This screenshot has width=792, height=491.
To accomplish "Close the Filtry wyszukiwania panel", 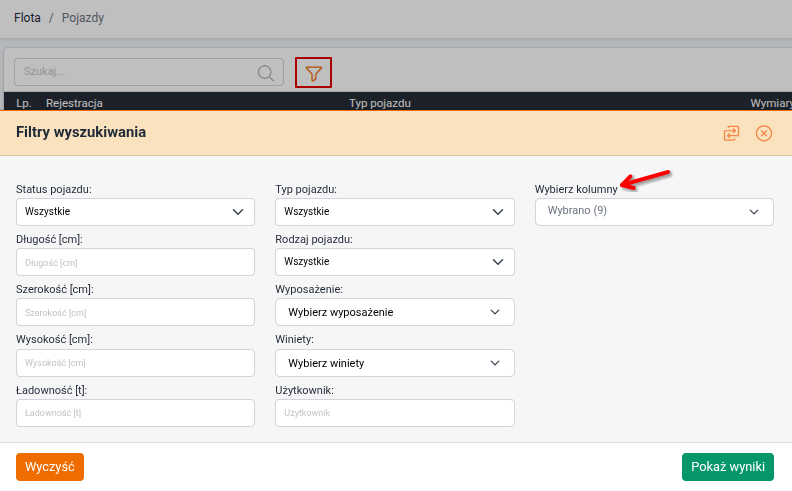I will pos(764,133).
